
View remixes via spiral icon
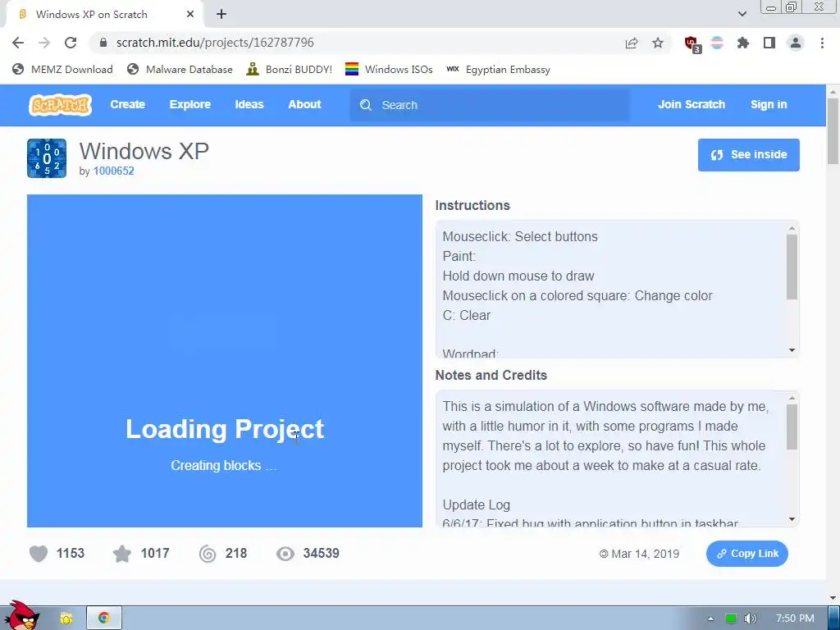(208, 554)
